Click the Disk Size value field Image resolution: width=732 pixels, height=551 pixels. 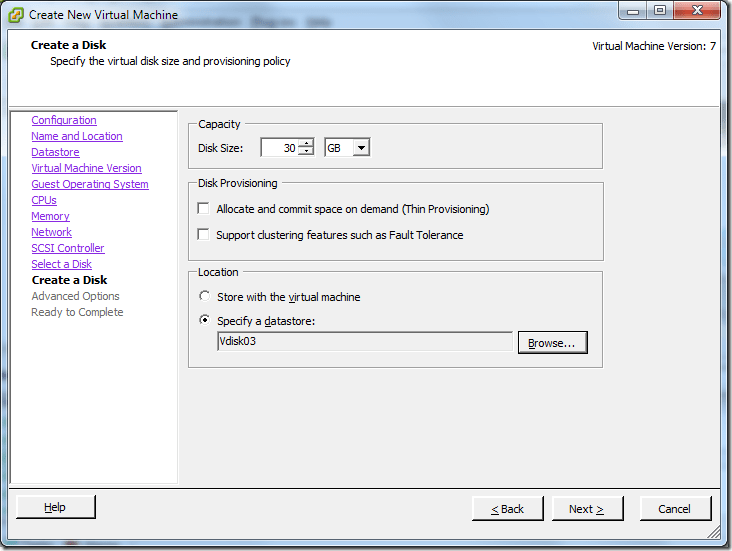tap(280, 148)
